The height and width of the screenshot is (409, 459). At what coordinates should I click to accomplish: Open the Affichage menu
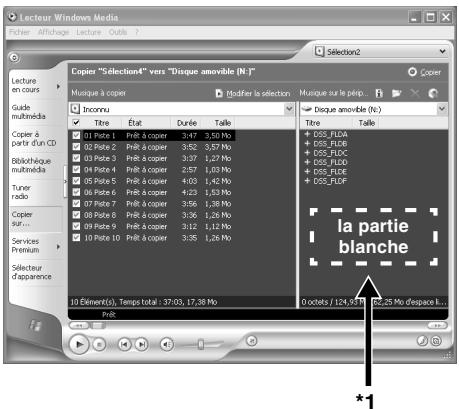pos(53,32)
